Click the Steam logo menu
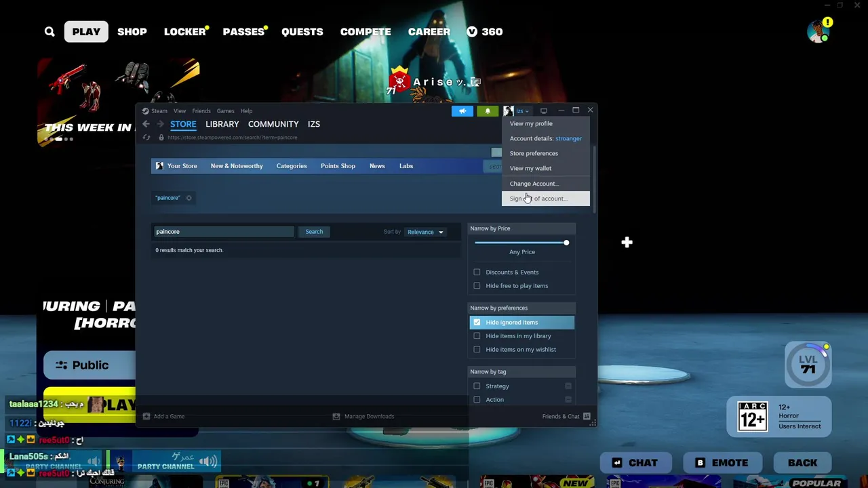868x488 pixels. pos(145,111)
